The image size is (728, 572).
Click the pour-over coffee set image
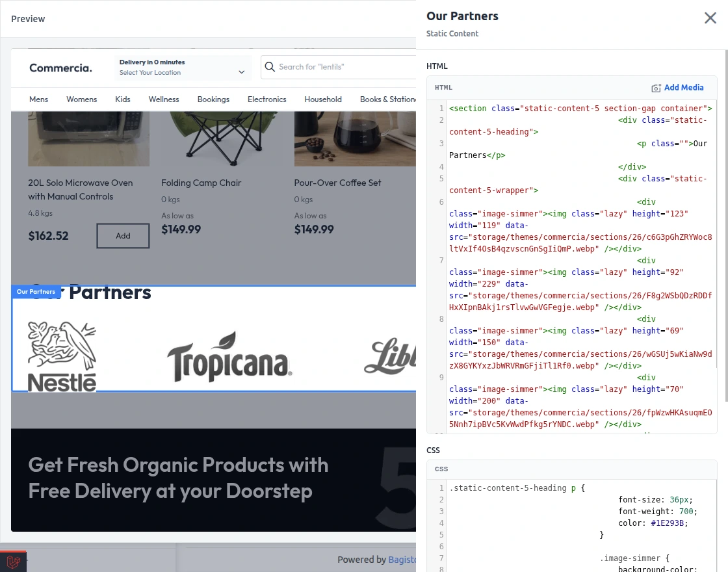tap(355, 138)
